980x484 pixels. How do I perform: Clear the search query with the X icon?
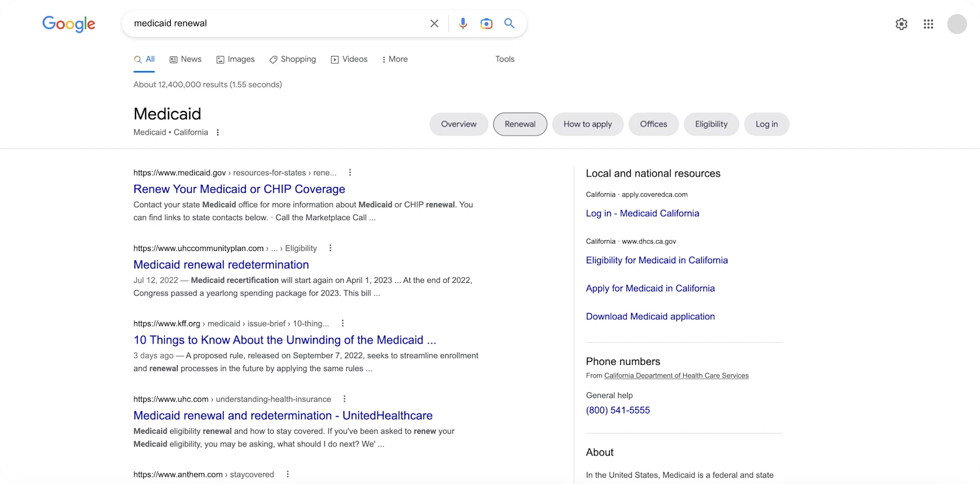pyautogui.click(x=434, y=24)
